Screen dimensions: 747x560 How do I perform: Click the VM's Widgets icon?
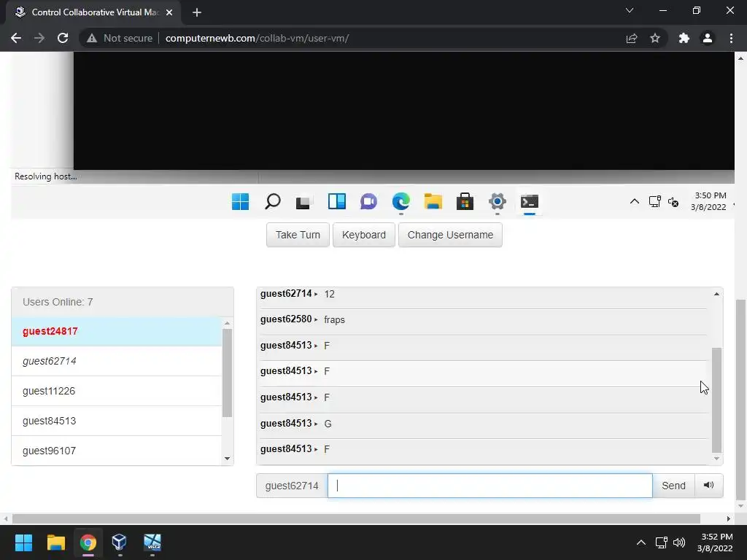(337, 201)
